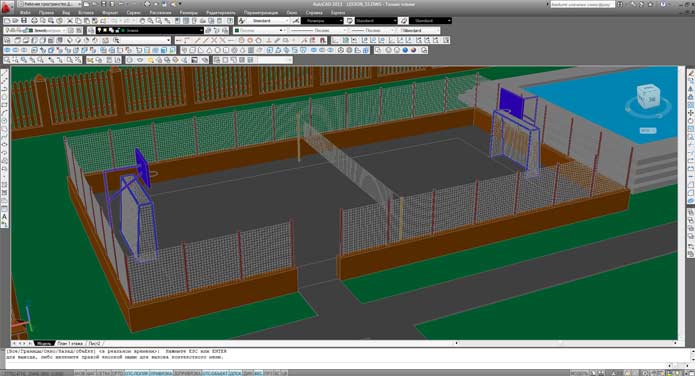Open the Редактировать menu
The height and width of the screenshot is (376, 695).
[221, 13]
